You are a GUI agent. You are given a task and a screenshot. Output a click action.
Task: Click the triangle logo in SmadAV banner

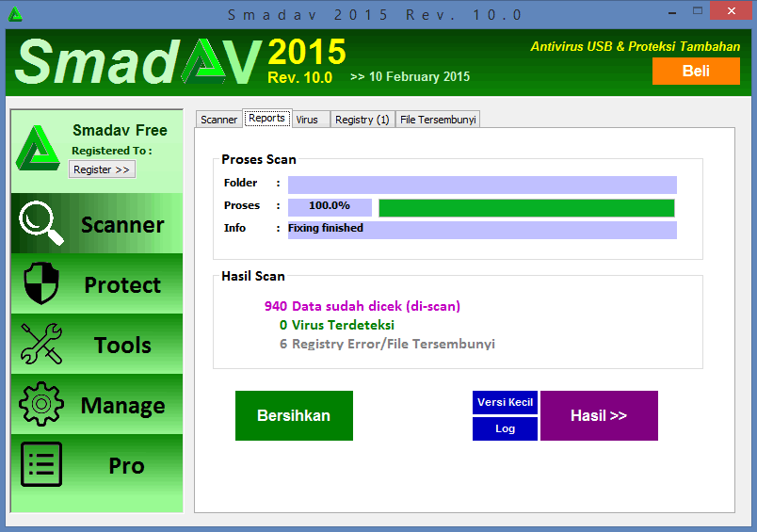(203, 61)
